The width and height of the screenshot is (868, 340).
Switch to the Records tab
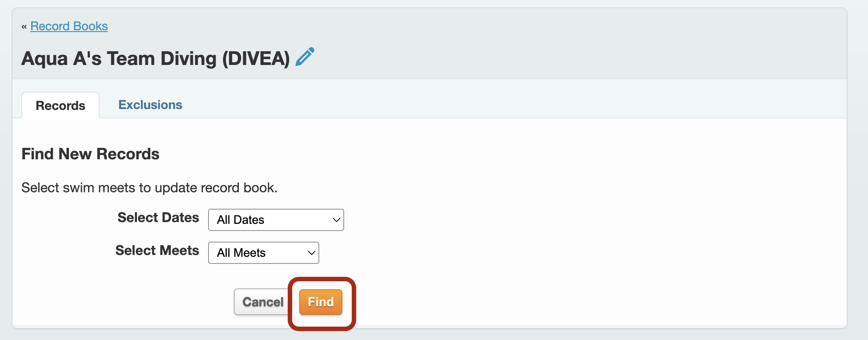pos(60,105)
